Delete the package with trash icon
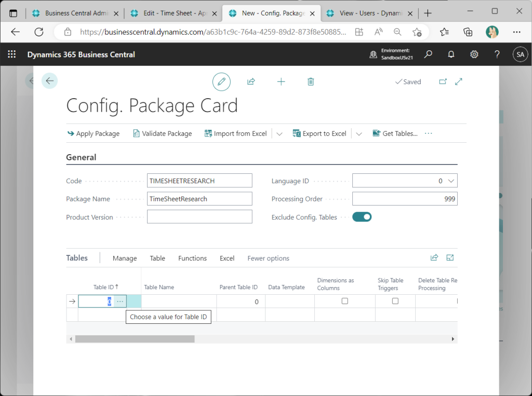Screen dimensions: 532x396 click(311, 81)
